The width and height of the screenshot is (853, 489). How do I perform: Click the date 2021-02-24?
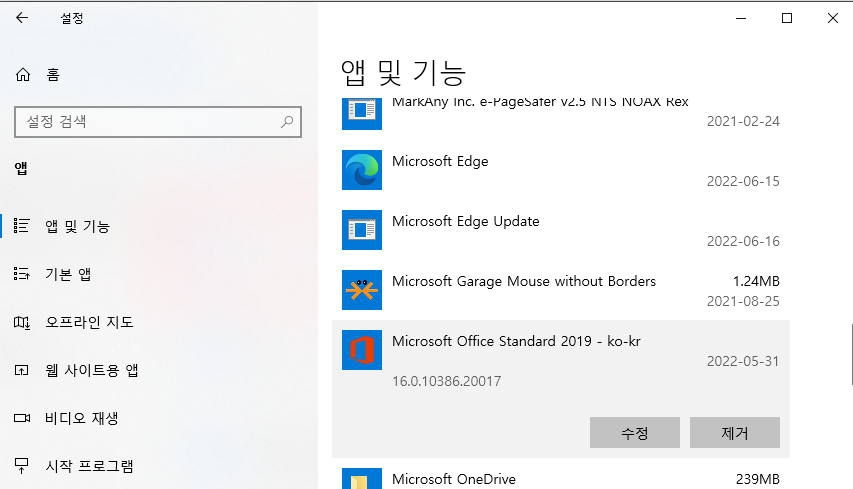click(743, 121)
